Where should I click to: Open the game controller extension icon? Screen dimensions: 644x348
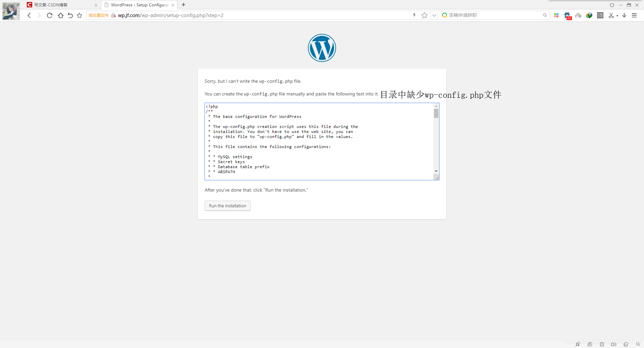point(578,15)
